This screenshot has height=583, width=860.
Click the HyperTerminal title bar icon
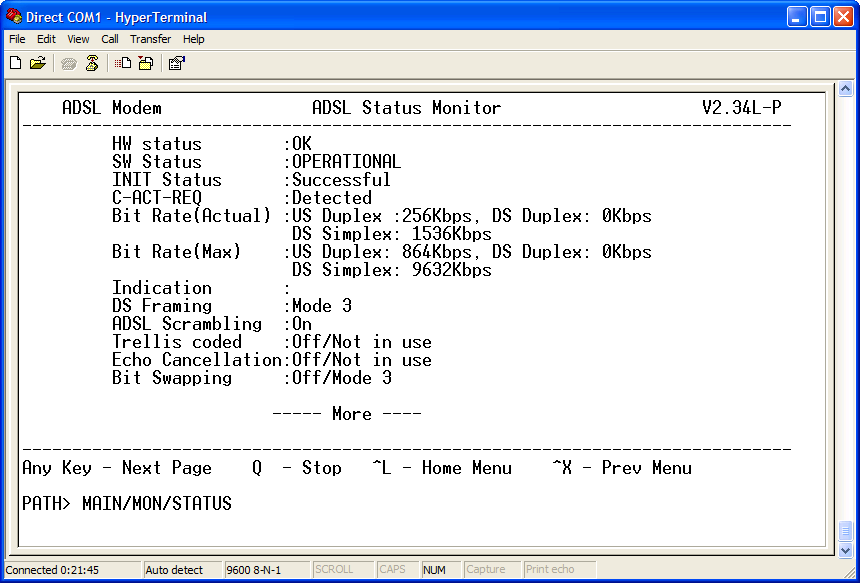click(14, 16)
